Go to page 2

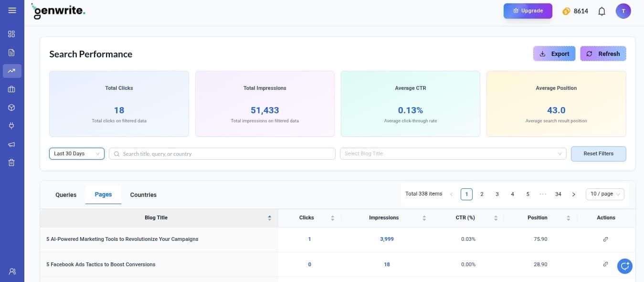point(482,194)
